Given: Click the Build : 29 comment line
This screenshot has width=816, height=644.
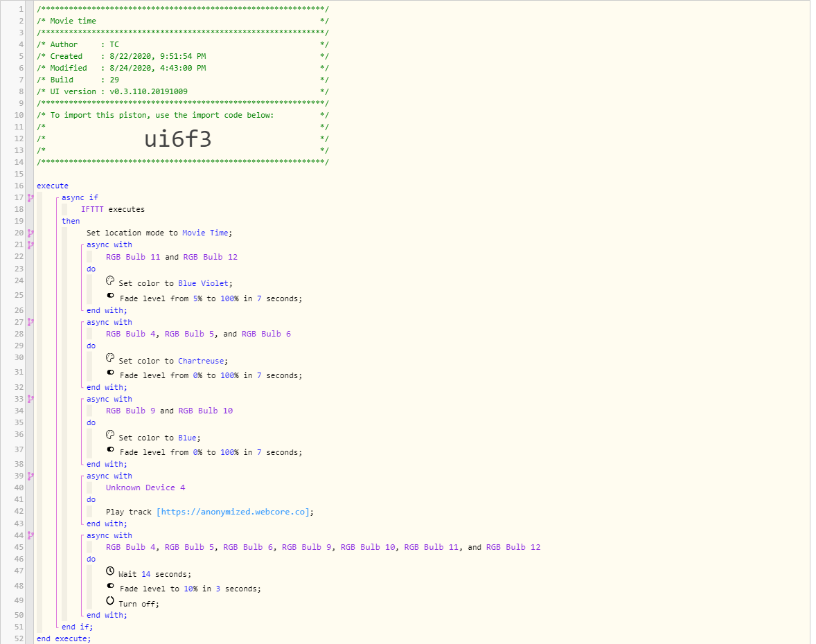Looking at the screenshot, I should coord(182,80).
